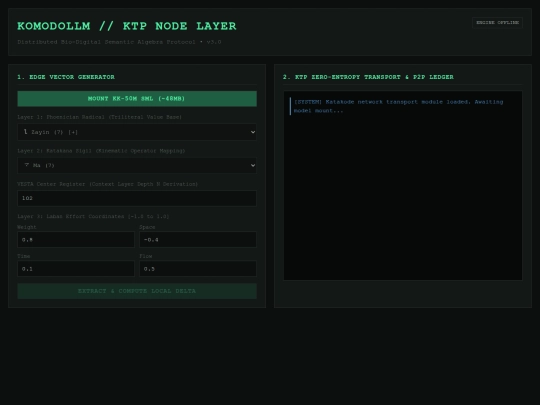Open the Layer 1 Phoenician Radical dropdown

pyautogui.click(x=137, y=132)
